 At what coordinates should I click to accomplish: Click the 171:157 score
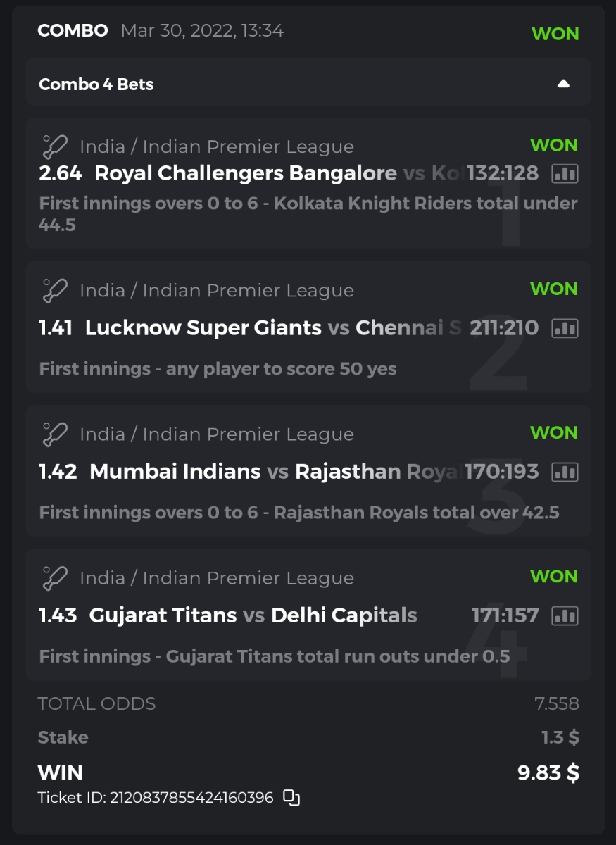point(505,615)
